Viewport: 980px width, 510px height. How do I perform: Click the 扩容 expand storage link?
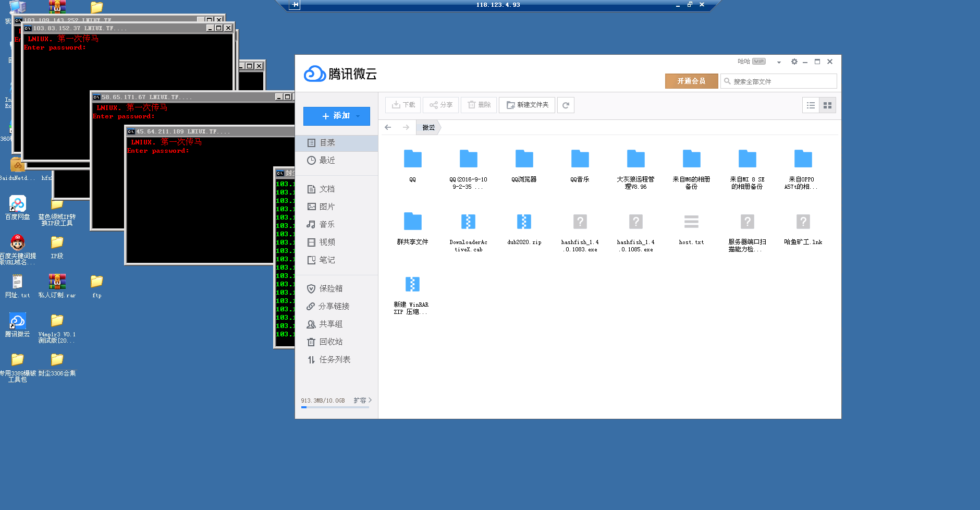pos(362,400)
